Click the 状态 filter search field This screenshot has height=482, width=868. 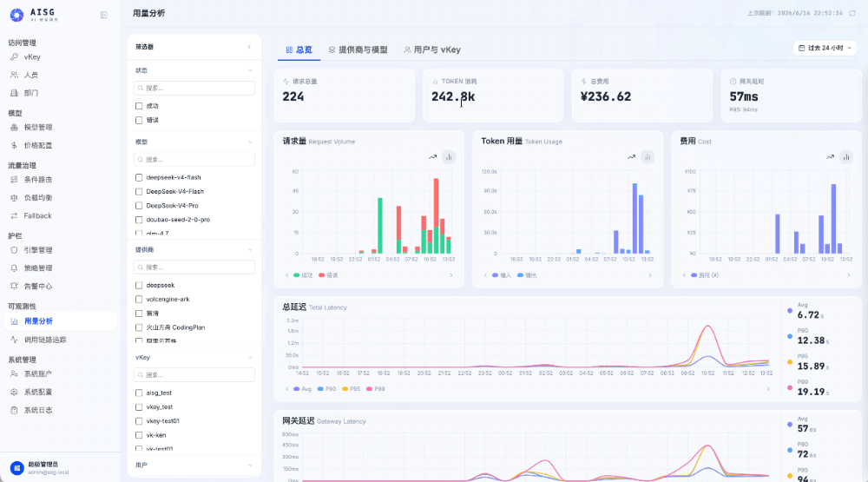194,88
